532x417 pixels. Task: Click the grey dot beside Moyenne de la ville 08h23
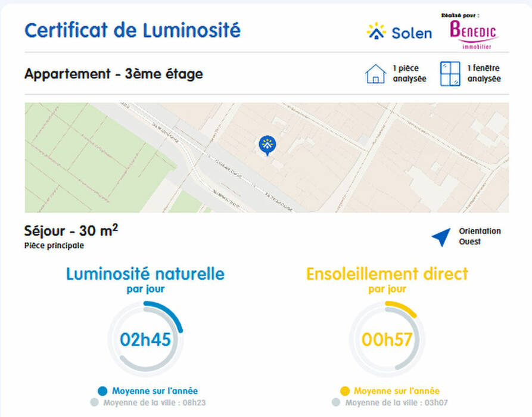(x=94, y=403)
